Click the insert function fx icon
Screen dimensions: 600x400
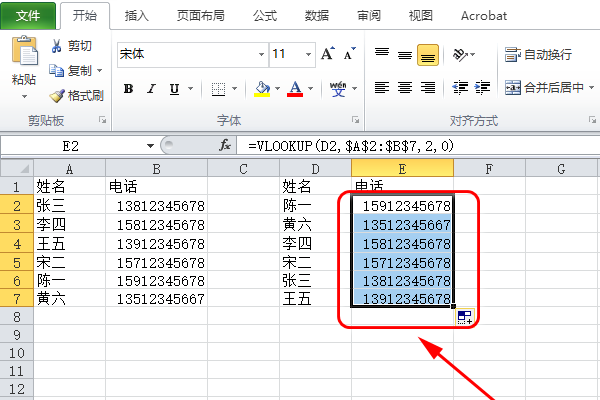226,146
